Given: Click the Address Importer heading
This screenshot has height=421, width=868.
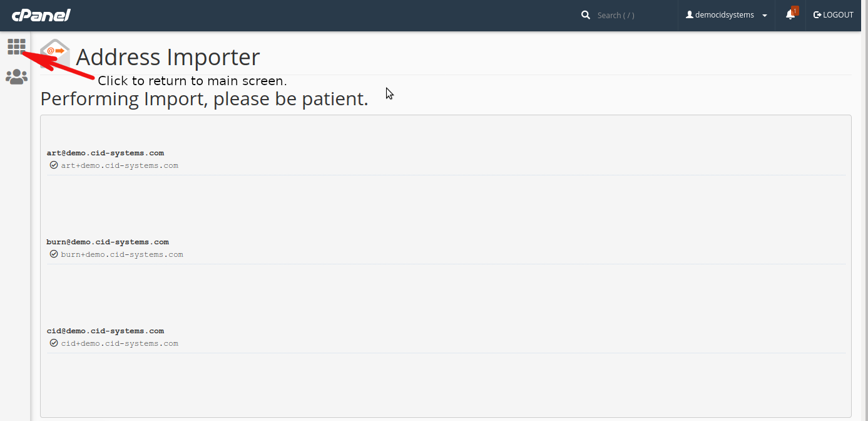Looking at the screenshot, I should 168,57.
